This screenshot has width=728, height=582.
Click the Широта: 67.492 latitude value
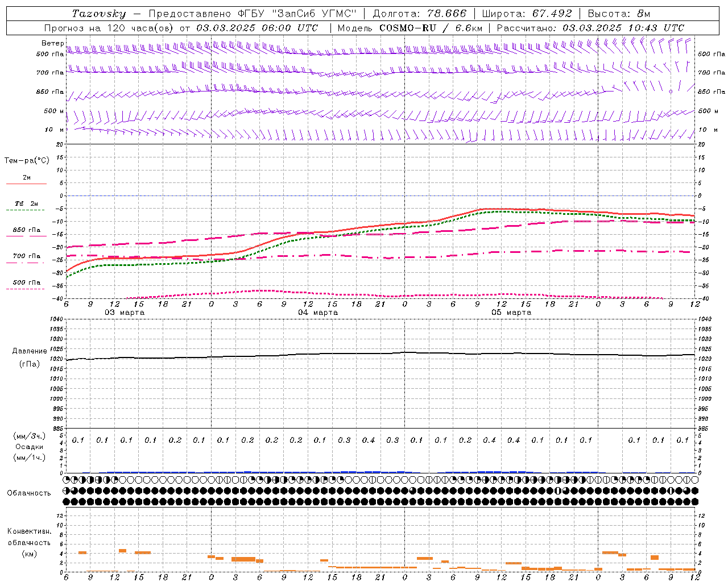click(x=527, y=14)
